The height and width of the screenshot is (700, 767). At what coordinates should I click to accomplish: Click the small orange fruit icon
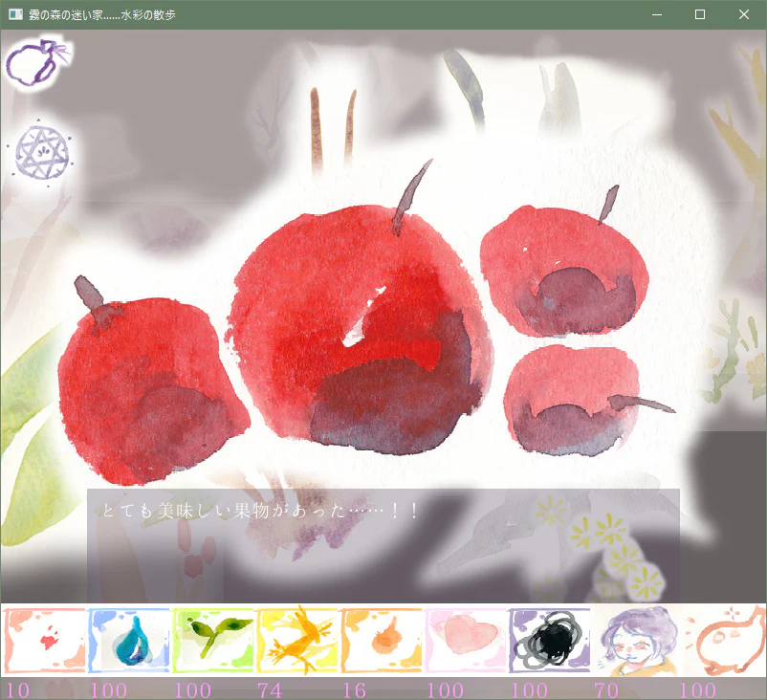[x=381, y=638]
